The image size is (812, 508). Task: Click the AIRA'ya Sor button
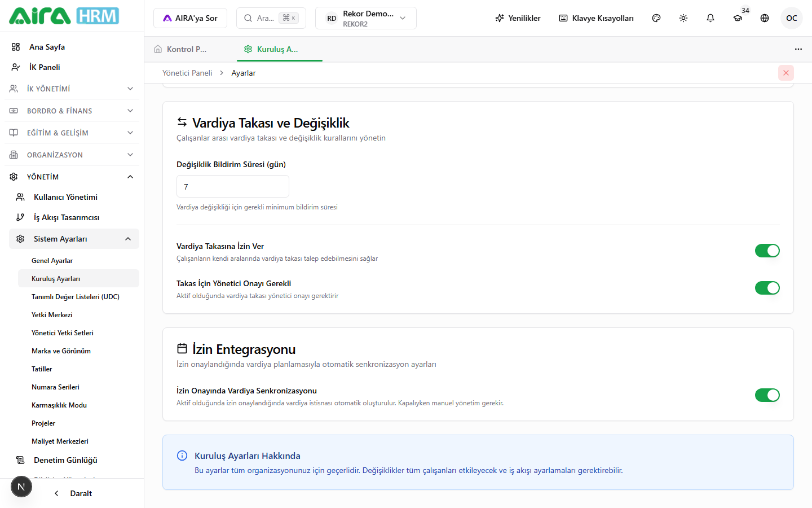coord(190,18)
